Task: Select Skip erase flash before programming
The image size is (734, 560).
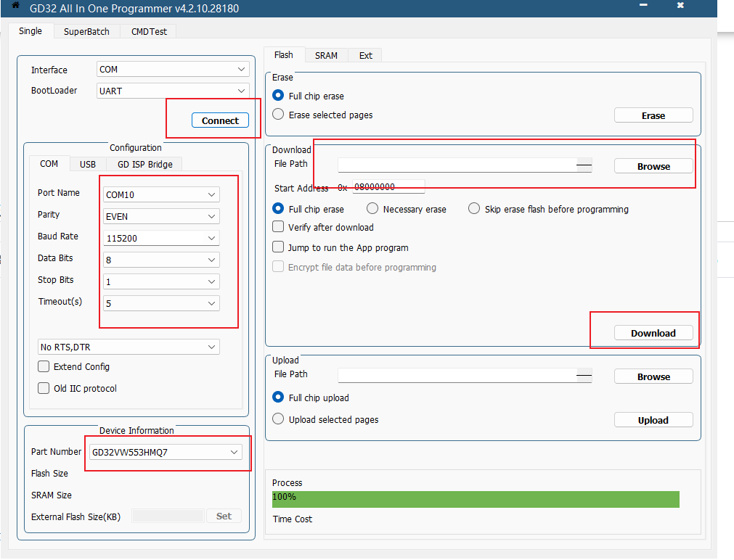Action: pos(474,209)
